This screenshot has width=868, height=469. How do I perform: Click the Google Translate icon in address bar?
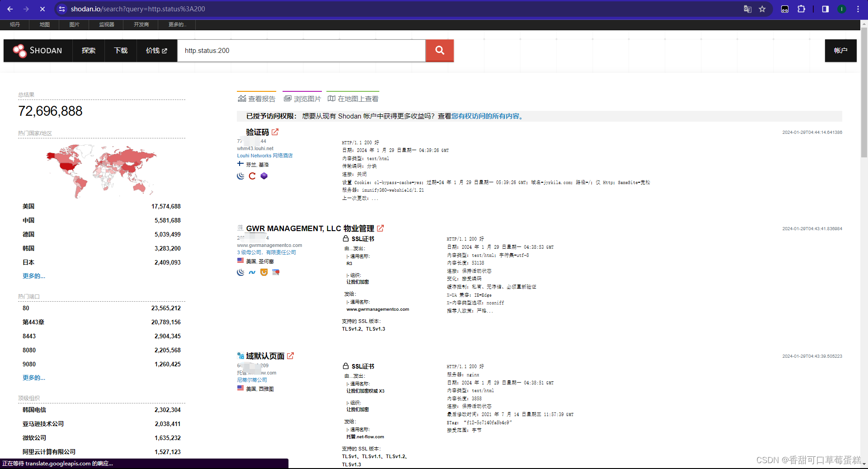coord(747,9)
